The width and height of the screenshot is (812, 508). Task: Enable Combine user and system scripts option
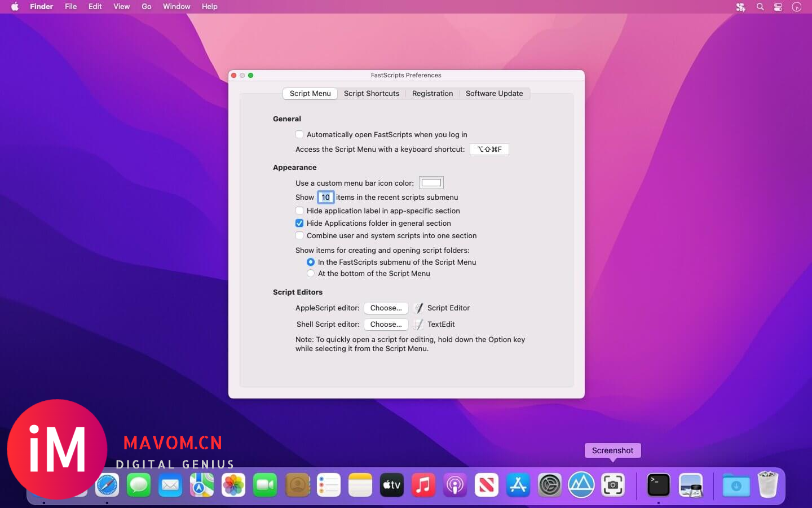tap(299, 235)
